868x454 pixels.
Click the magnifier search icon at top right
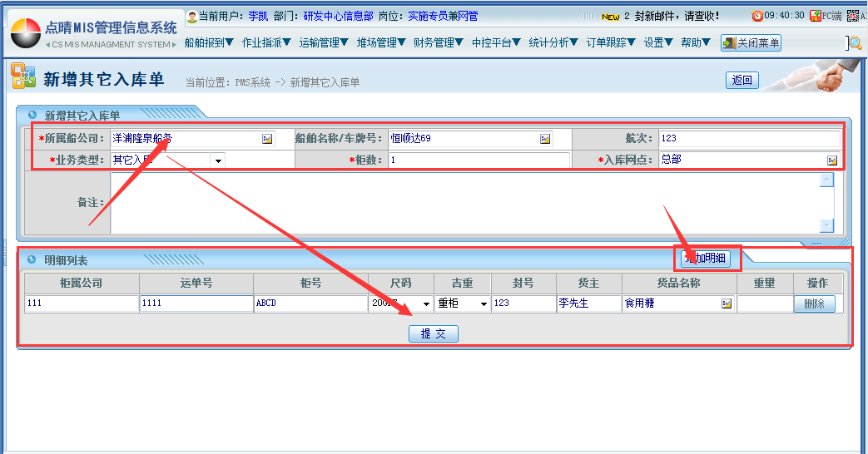(x=854, y=43)
